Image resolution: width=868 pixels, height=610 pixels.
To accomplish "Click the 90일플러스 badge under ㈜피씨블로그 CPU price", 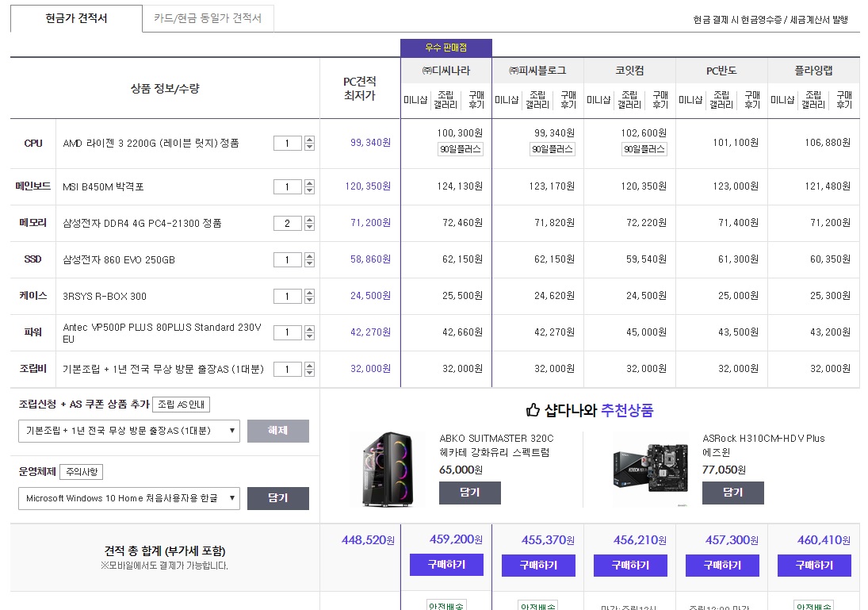I will (x=553, y=149).
